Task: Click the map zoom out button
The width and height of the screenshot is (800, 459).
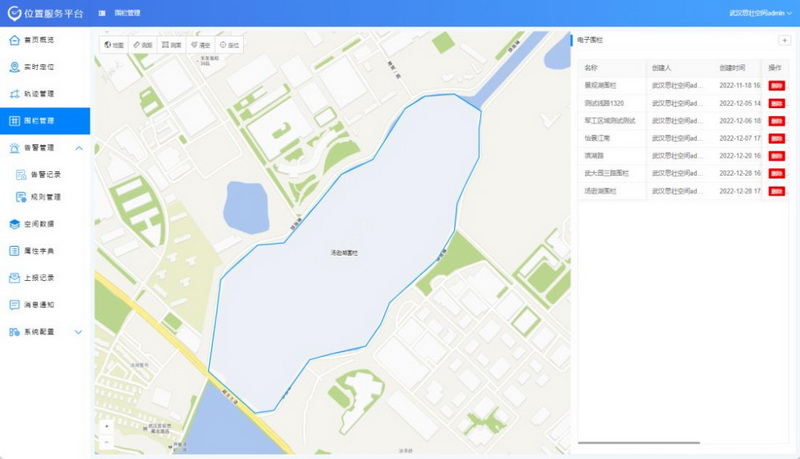Action: [107, 441]
